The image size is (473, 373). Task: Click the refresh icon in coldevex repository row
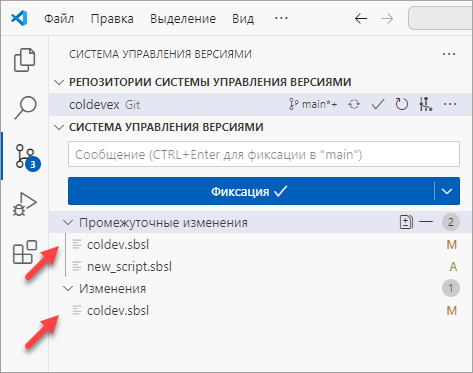click(x=402, y=105)
